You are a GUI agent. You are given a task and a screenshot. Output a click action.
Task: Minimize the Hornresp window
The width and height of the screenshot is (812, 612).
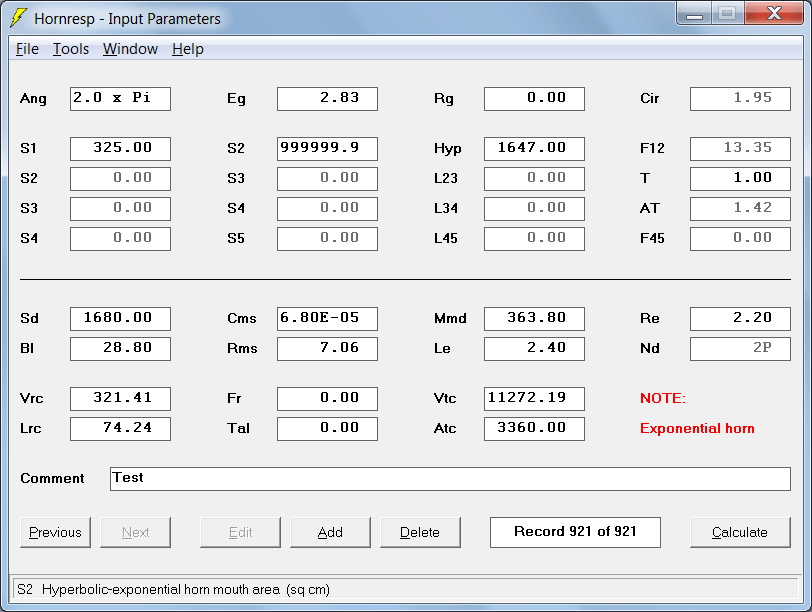tap(694, 13)
